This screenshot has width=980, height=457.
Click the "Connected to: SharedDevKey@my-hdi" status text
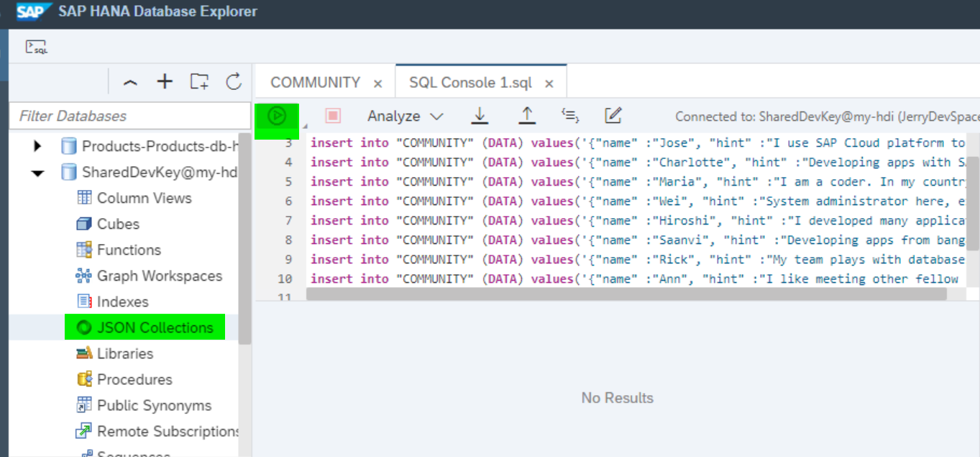(827, 117)
